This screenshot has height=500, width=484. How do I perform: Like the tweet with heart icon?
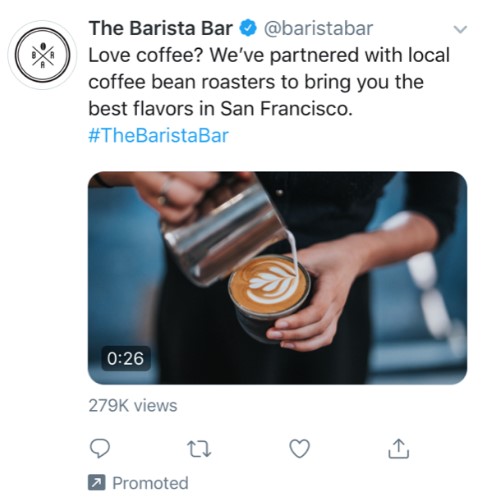(x=299, y=448)
